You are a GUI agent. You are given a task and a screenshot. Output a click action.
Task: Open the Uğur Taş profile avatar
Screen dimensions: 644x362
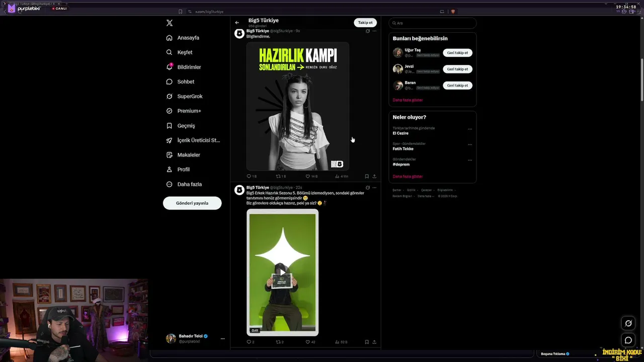[398, 53]
